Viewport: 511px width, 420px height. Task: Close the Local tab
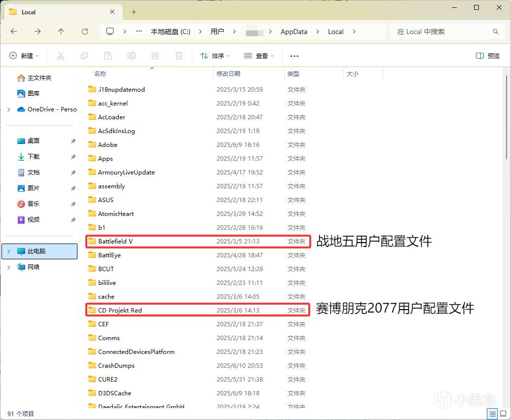(112, 12)
